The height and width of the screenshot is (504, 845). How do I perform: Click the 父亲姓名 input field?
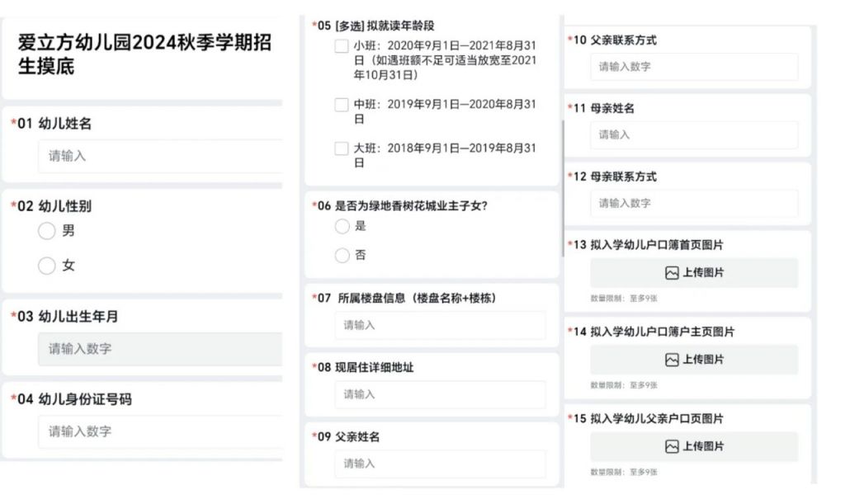click(x=441, y=464)
